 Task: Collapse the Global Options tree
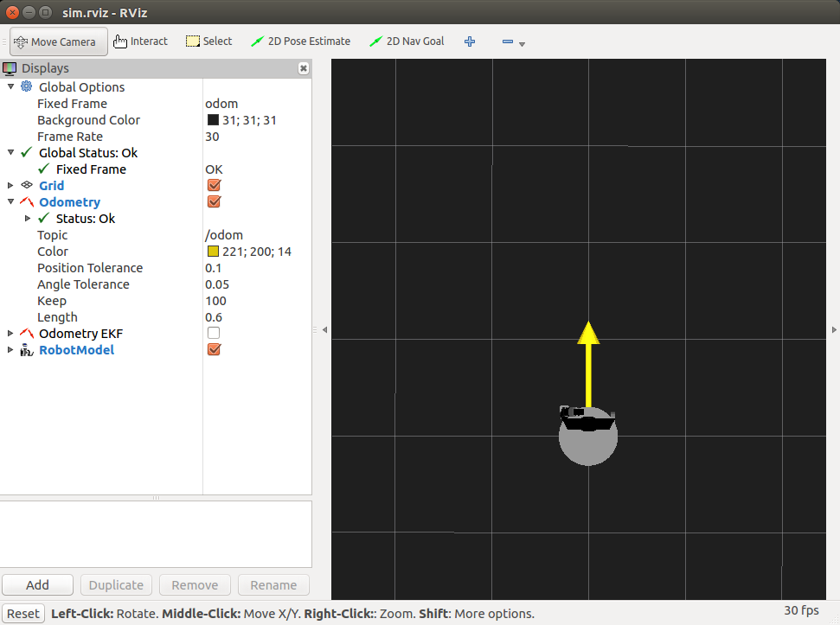[x=10, y=86]
